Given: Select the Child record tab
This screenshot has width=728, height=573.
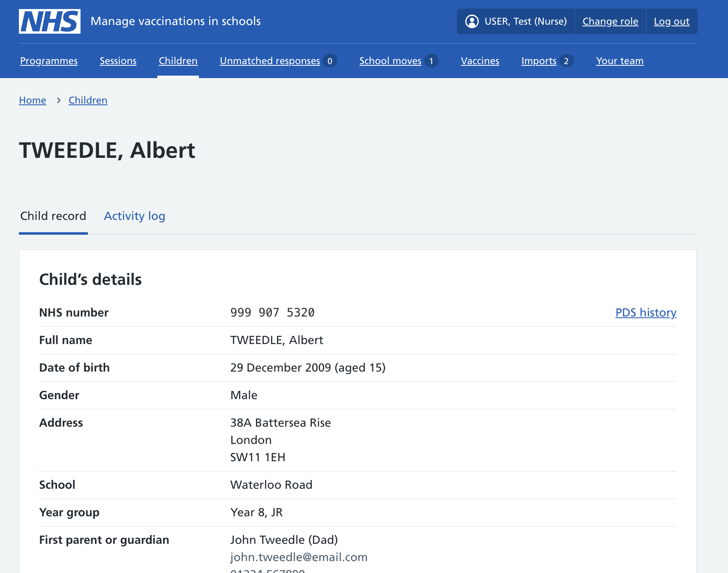Looking at the screenshot, I should coord(53,216).
